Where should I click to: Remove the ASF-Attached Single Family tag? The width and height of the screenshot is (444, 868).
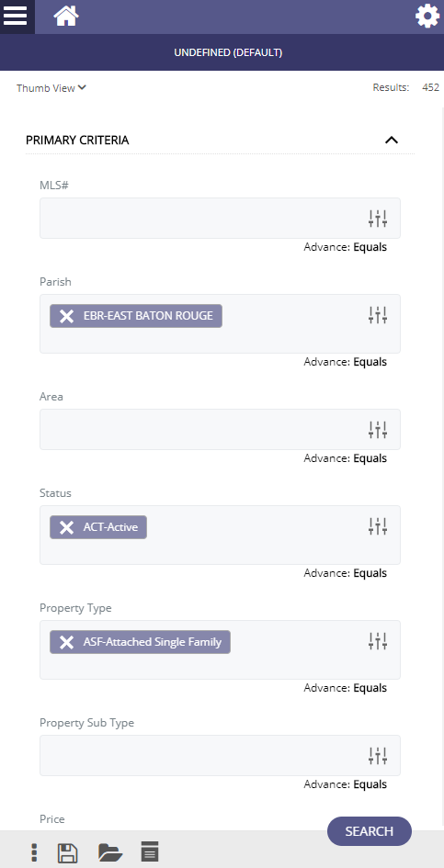coord(66,642)
